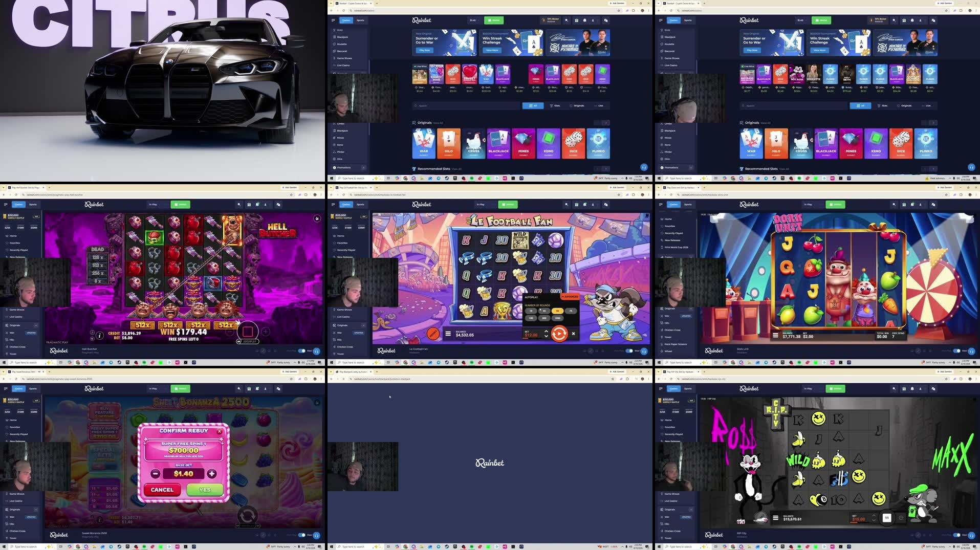The height and width of the screenshot is (550, 980).
Task: Open the hamburger menu inside Le Football Fan game
Action: point(448,334)
